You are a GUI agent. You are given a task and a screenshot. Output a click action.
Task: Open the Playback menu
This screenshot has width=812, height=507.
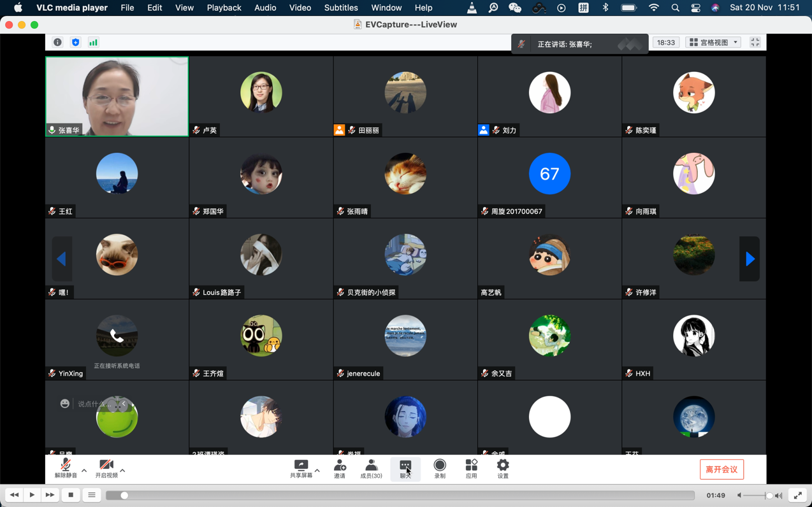point(224,8)
